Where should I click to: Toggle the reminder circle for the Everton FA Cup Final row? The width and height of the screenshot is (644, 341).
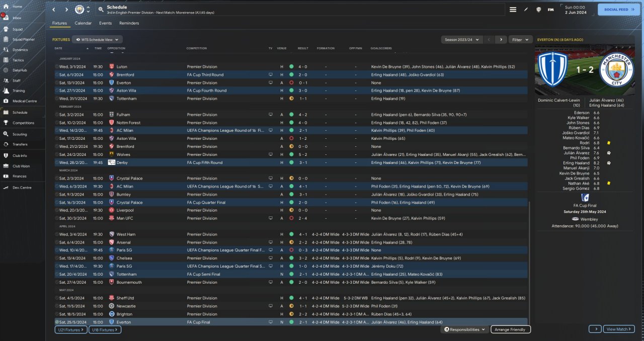57,322
